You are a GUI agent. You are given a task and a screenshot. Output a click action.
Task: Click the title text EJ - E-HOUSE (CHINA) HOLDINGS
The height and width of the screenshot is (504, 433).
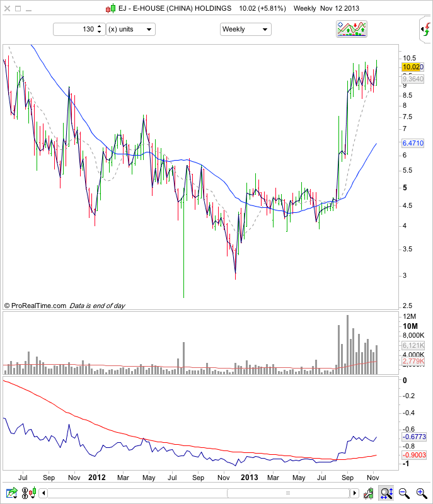[x=175, y=8]
